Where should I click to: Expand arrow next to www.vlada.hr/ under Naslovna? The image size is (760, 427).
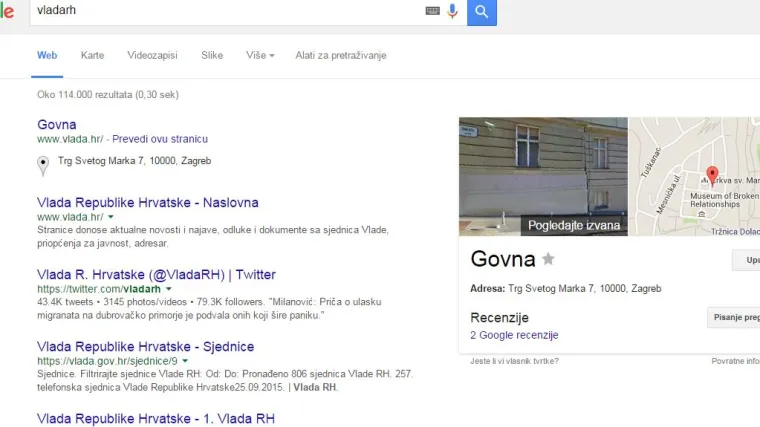(111, 217)
